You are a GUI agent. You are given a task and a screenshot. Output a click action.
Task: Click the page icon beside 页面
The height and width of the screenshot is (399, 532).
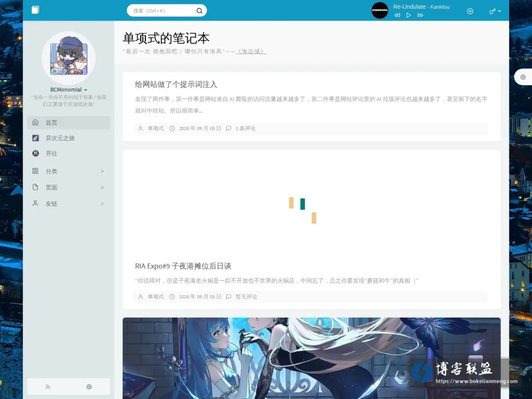[x=35, y=188]
